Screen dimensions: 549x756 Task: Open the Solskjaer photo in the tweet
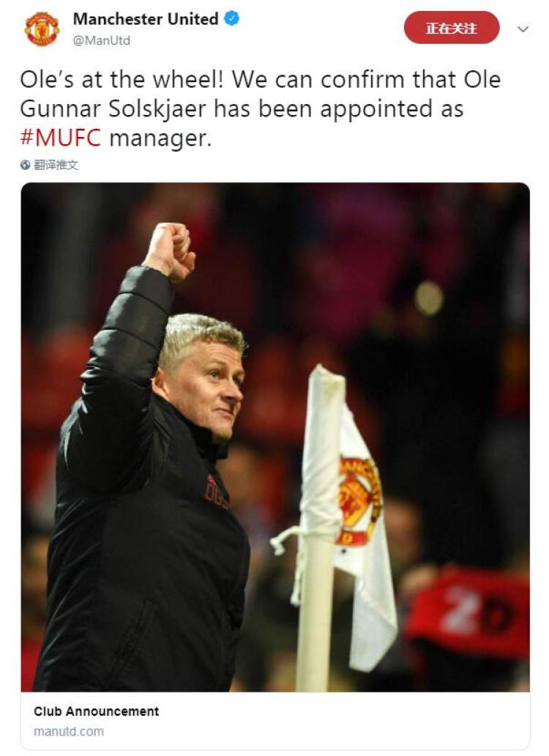click(x=275, y=437)
